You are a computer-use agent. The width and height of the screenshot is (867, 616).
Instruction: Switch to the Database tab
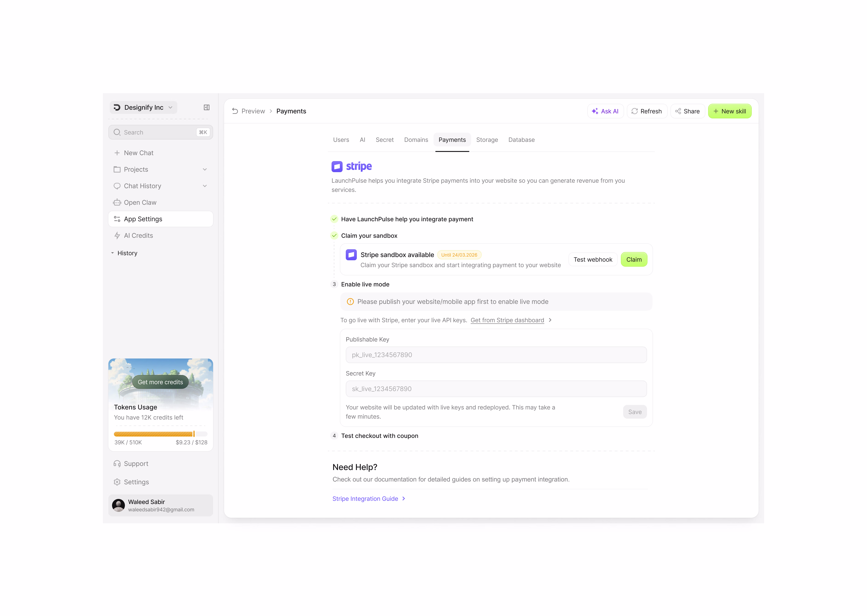pyautogui.click(x=521, y=140)
